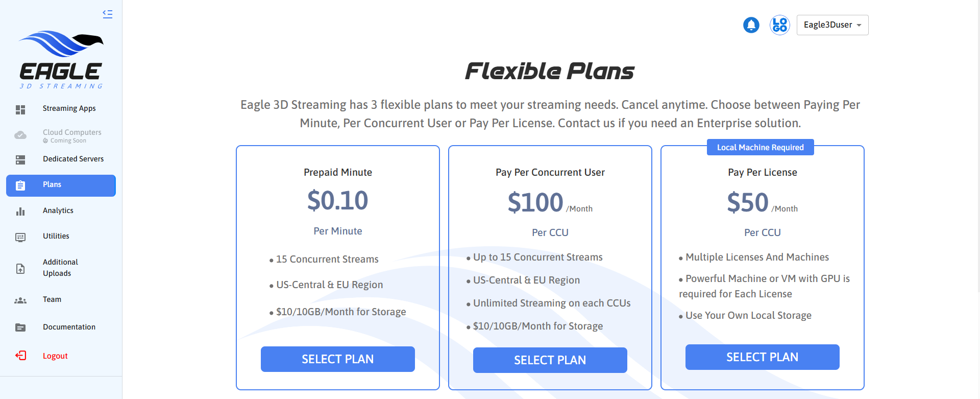
Task: Open the Eagle3Duser account dropdown
Action: [832, 25]
